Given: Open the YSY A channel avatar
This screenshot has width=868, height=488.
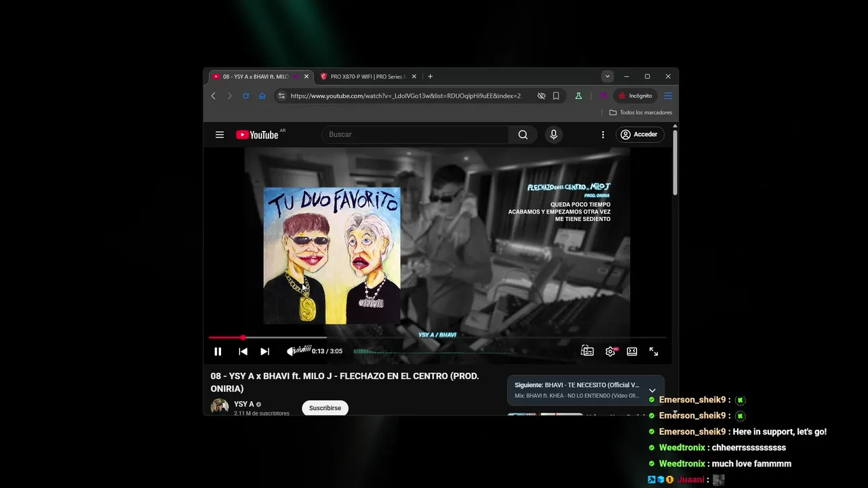Looking at the screenshot, I should (220, 407).
